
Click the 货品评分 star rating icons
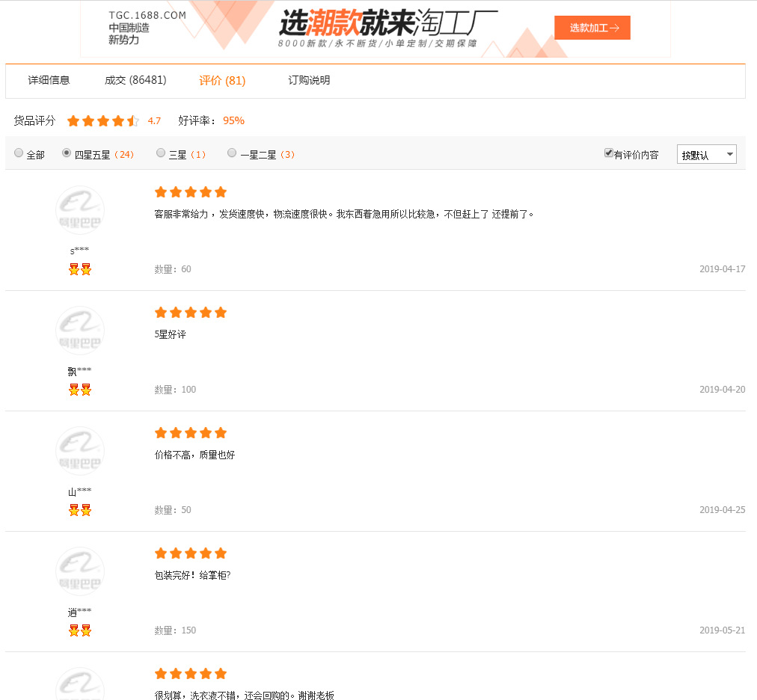[x=102, y=120]
